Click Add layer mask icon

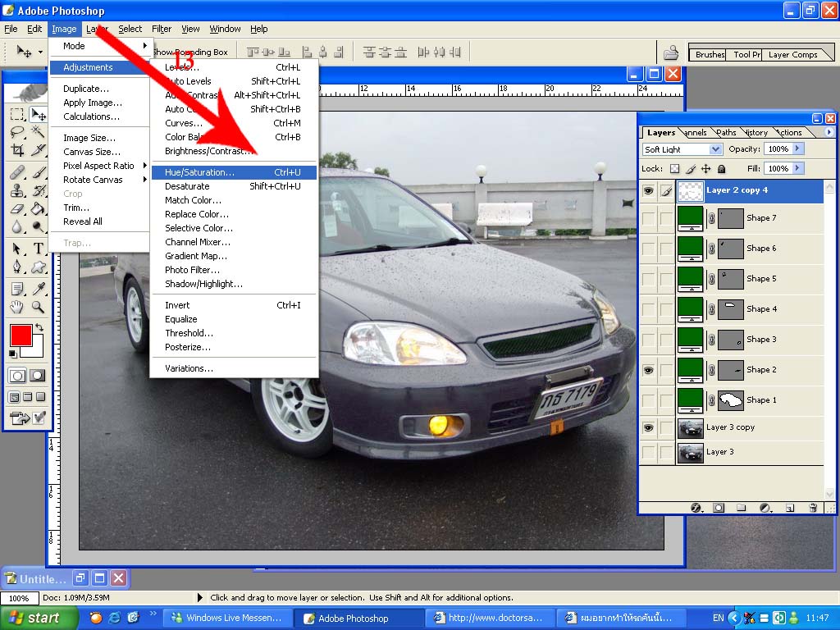point(719,507)
